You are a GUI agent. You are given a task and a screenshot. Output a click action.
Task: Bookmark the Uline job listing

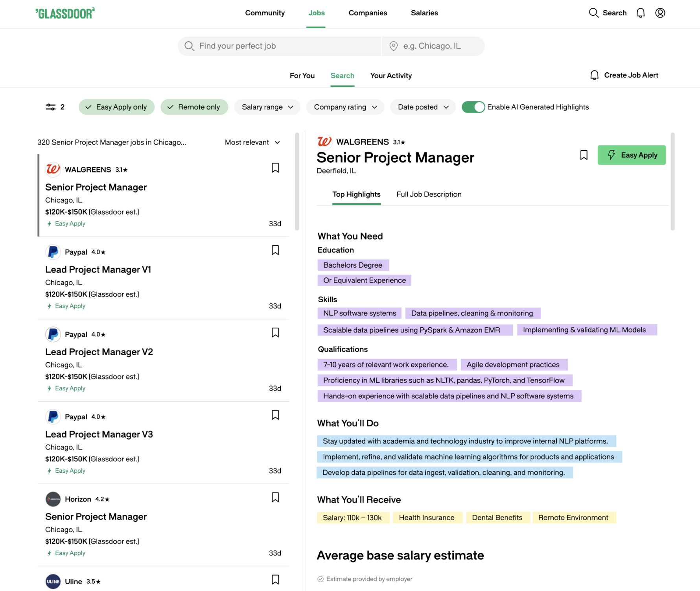click(275, 580)
